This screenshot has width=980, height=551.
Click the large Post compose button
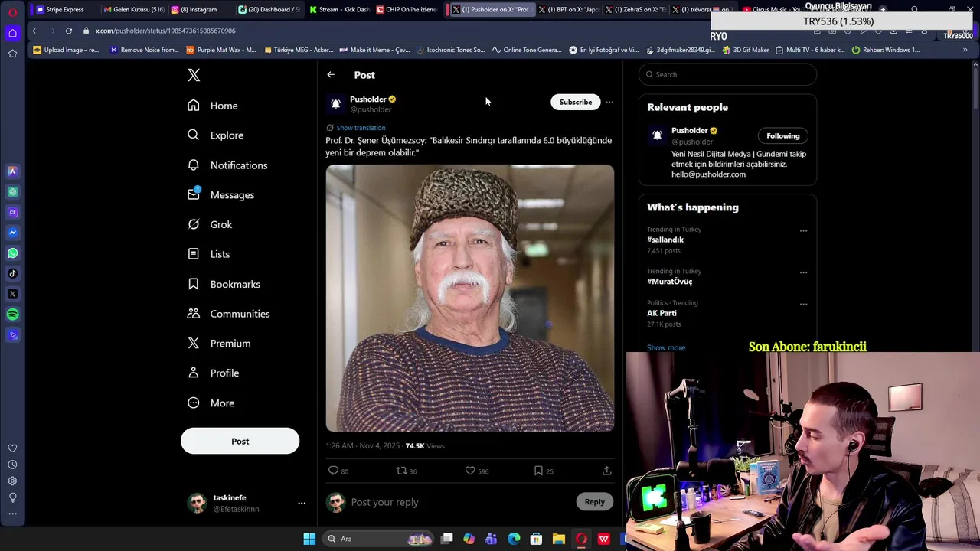(x=240, y=441)
